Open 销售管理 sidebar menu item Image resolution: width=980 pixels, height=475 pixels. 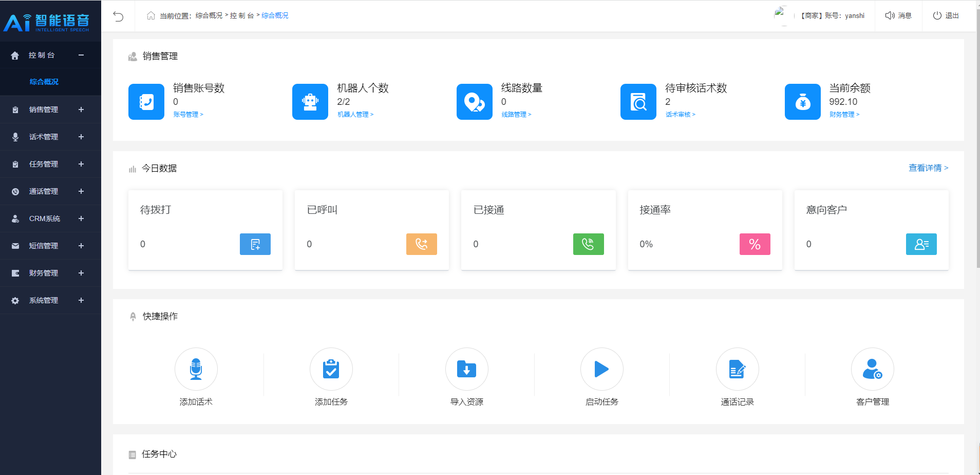tap(50, 109)
